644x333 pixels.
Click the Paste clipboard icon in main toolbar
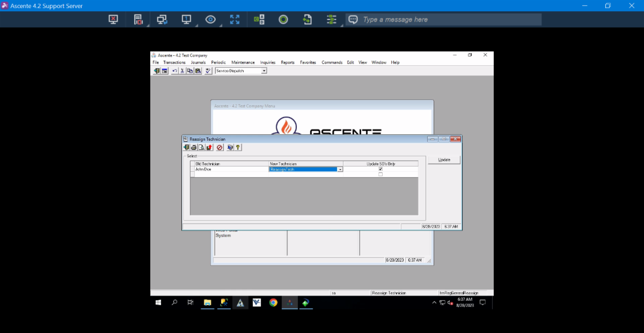tap(197, 71)
